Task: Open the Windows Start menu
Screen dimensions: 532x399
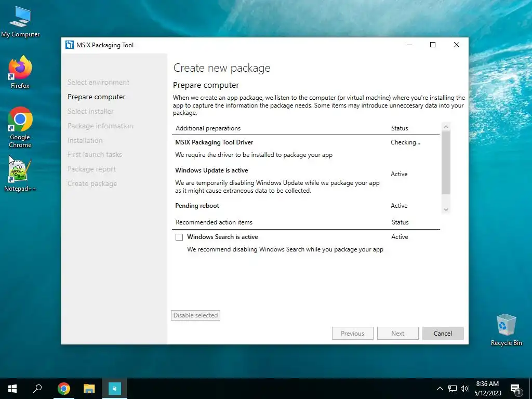Action: 12,389
